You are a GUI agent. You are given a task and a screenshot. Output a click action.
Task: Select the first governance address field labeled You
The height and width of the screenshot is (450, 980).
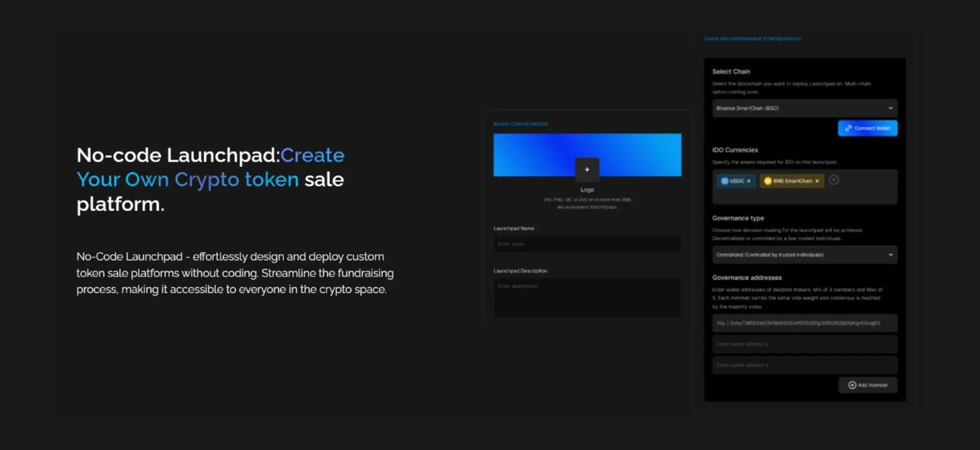click(x=804, y=323)
